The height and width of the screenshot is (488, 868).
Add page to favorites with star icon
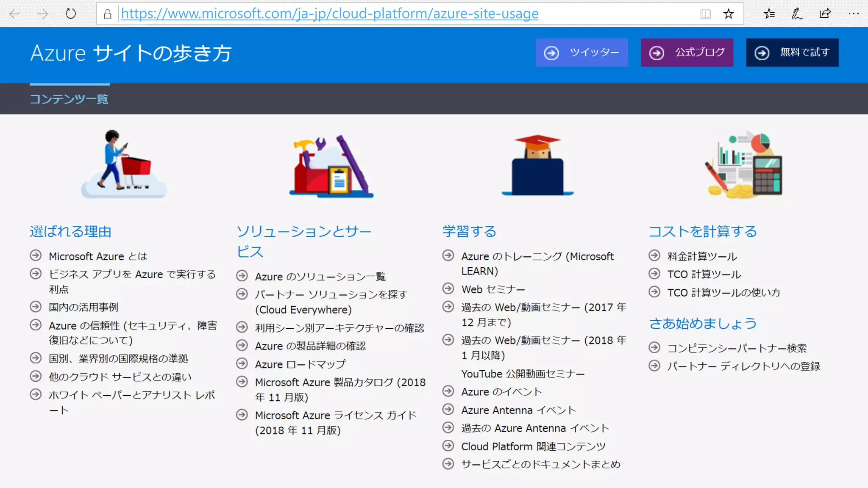click(x=729, y=14)
